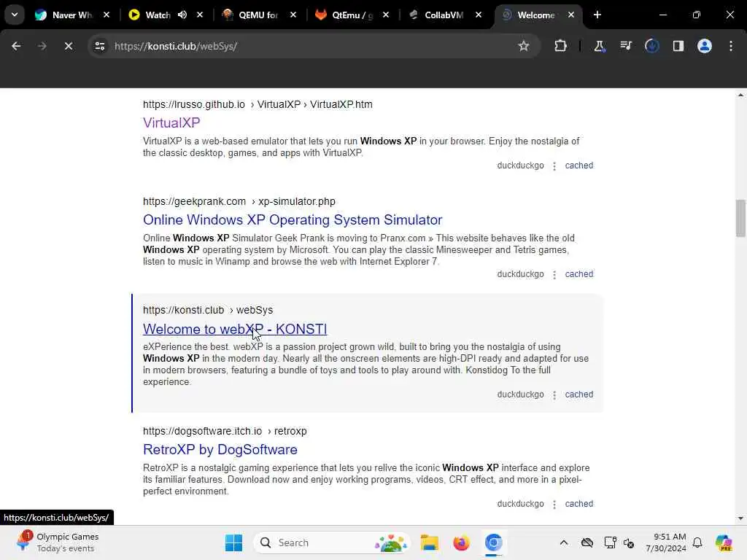Click the page vertical scrollbar thumb

(x=740, y=218)
